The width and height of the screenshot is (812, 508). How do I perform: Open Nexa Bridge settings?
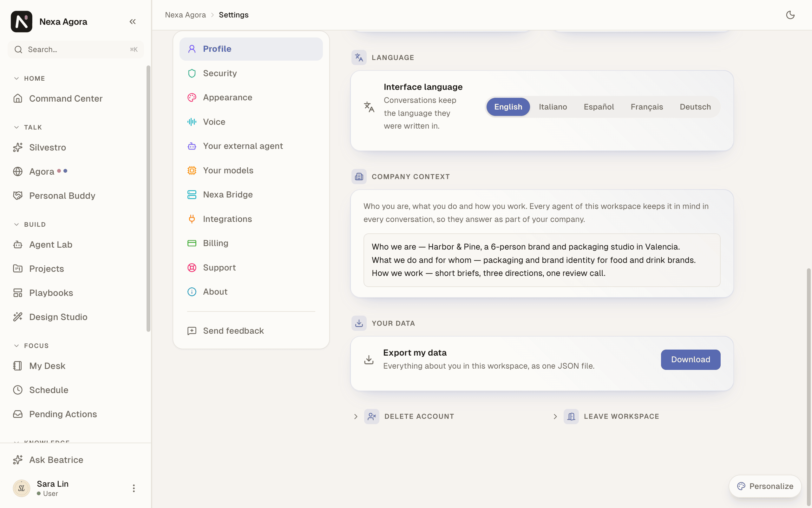coord(251,195)
